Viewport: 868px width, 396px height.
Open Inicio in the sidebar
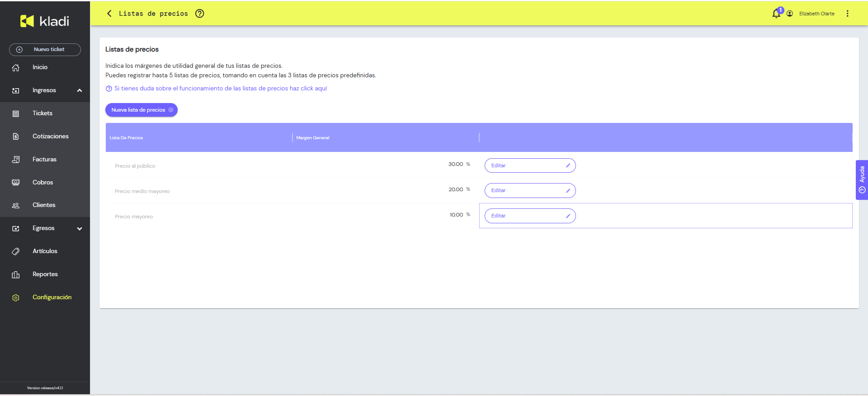(40, 67)
